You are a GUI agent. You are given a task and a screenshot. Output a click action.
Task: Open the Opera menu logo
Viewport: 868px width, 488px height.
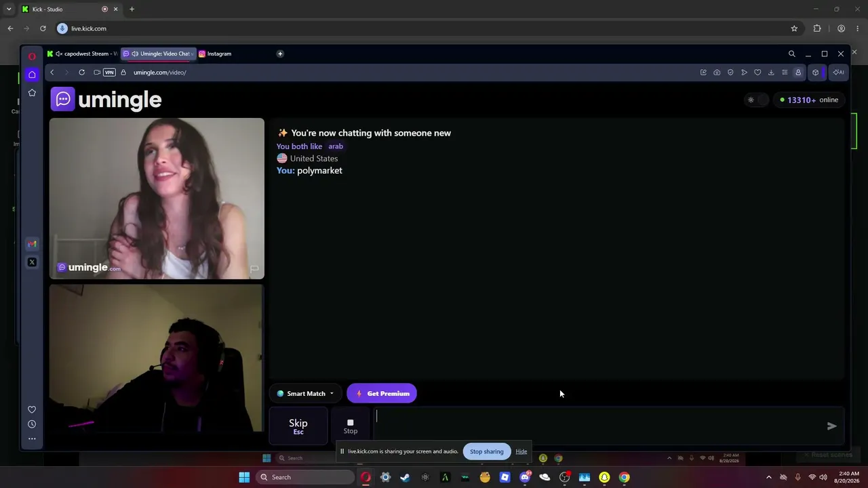click(x=32, y=56)
